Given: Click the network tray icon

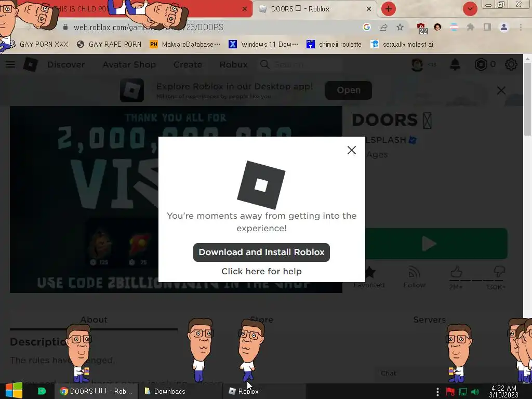Looking at the screenshot, I should coord(463,392).
